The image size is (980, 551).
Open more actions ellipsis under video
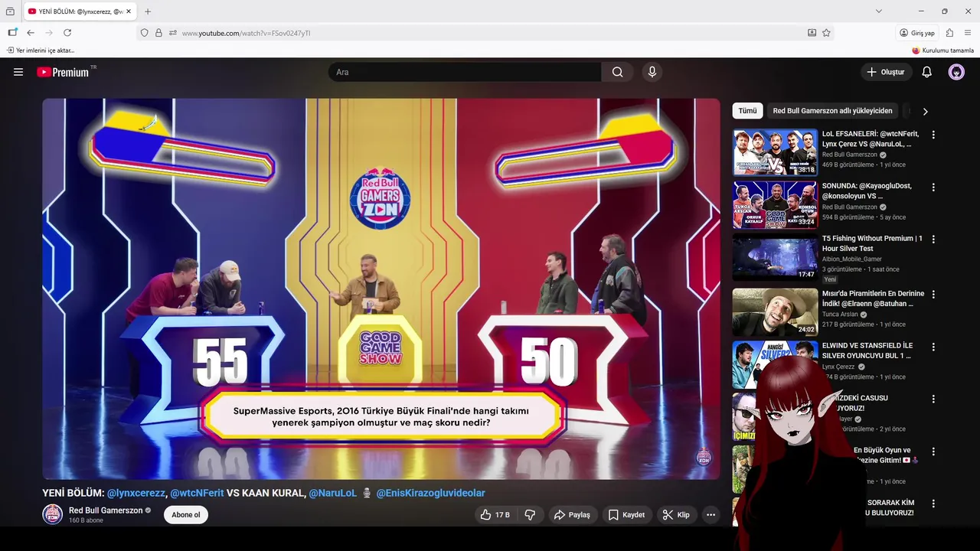tap(710, 515)
